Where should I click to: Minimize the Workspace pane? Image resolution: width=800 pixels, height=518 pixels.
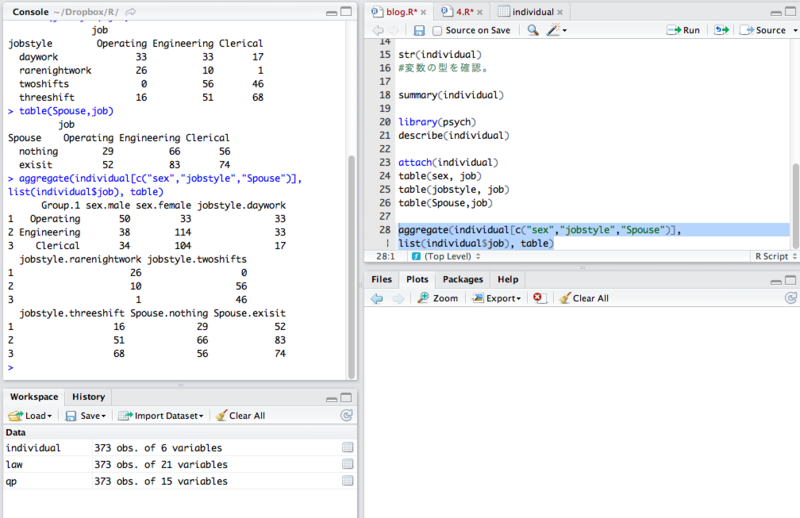[332, 399]
